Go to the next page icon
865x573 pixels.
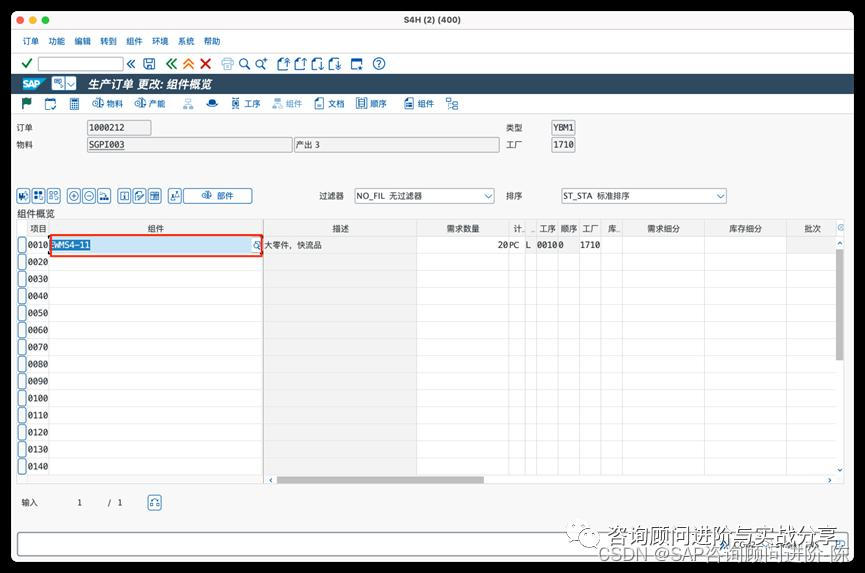click(x=317, y=64)
